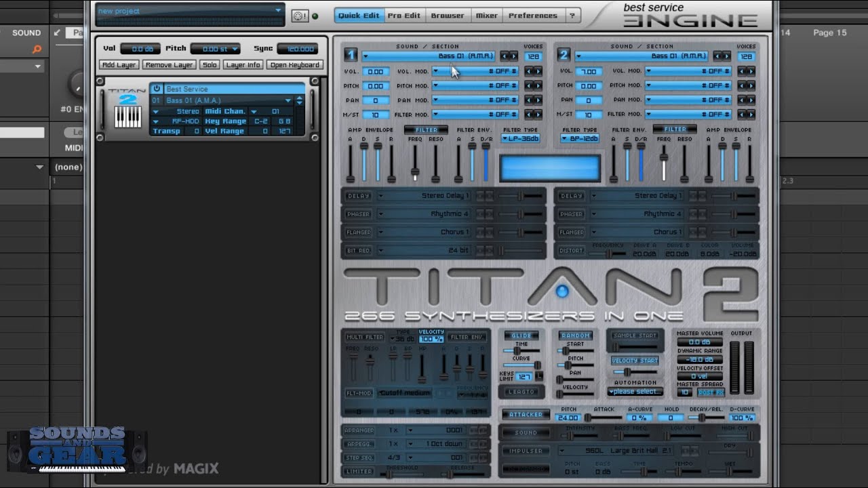868x488 pixels.
Task: Click the L icon beside Keys Limit
Action: pyautogui.click(x=539, y=375)
